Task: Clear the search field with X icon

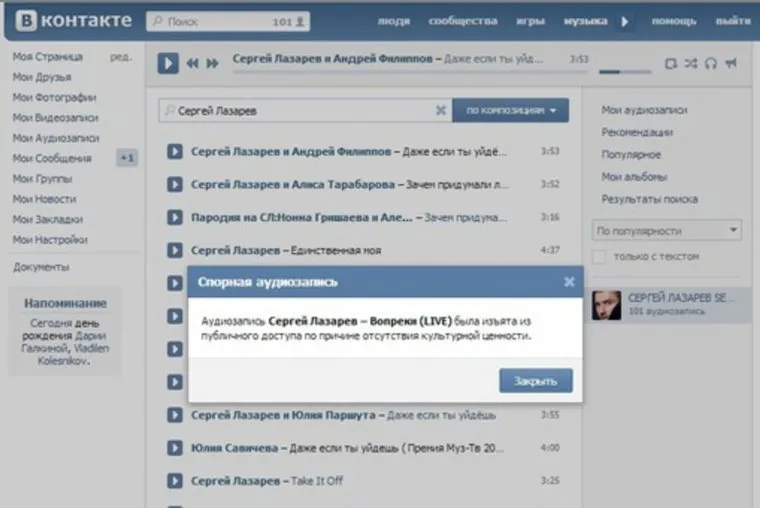Action: pyautogui.click(x=440, y=110)
